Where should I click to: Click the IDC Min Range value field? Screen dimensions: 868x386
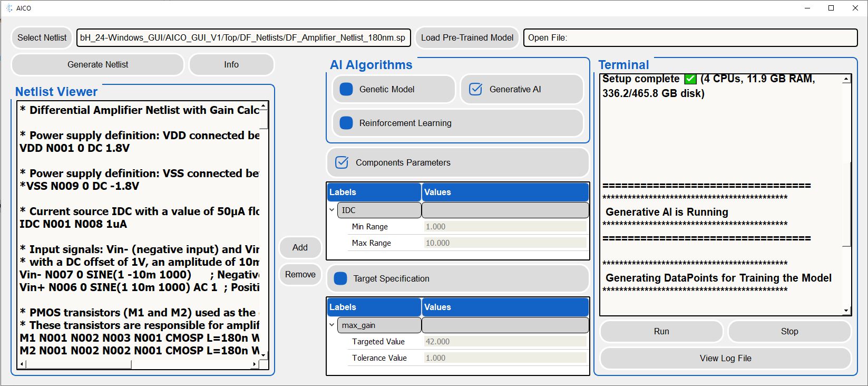(505, 227)
